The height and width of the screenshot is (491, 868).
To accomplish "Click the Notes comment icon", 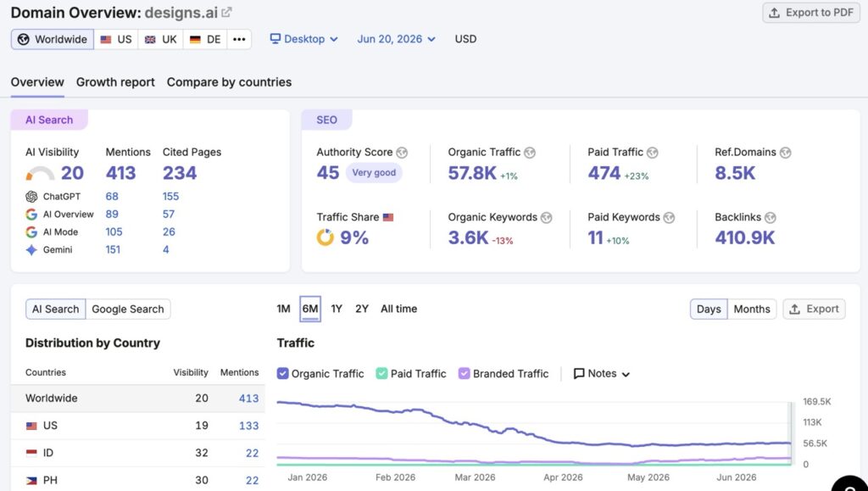I will click(579, 374).
